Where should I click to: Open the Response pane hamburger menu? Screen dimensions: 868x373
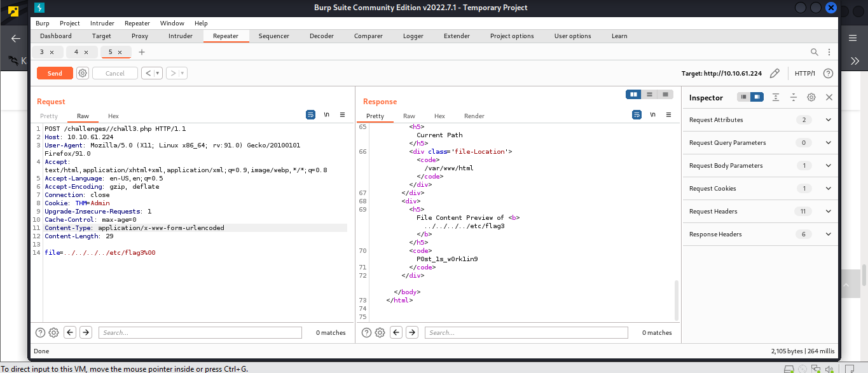tap(668, 115)
